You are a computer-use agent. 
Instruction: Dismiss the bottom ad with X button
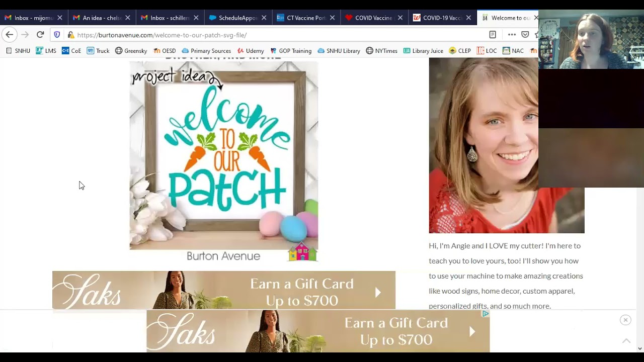point(625,320)
